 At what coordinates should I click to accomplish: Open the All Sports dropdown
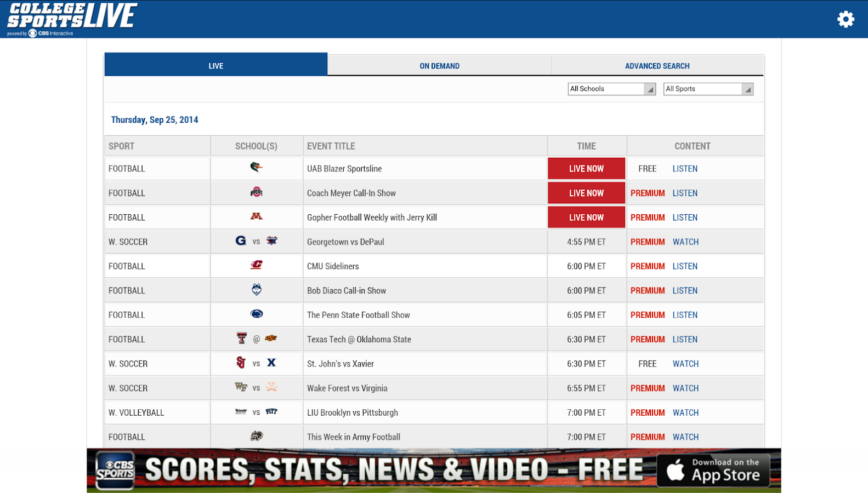tap(708, 89)
